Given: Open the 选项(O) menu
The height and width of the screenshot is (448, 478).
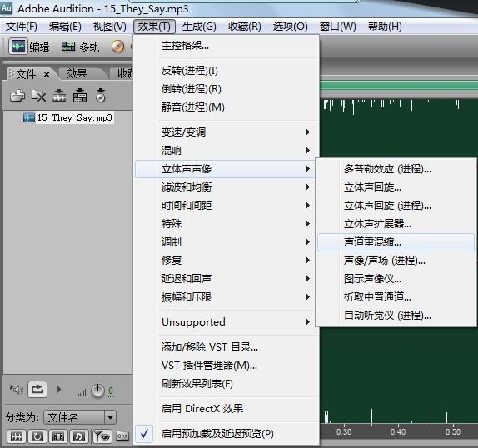Looking at the screenshot, I should (x=290, y=27).
